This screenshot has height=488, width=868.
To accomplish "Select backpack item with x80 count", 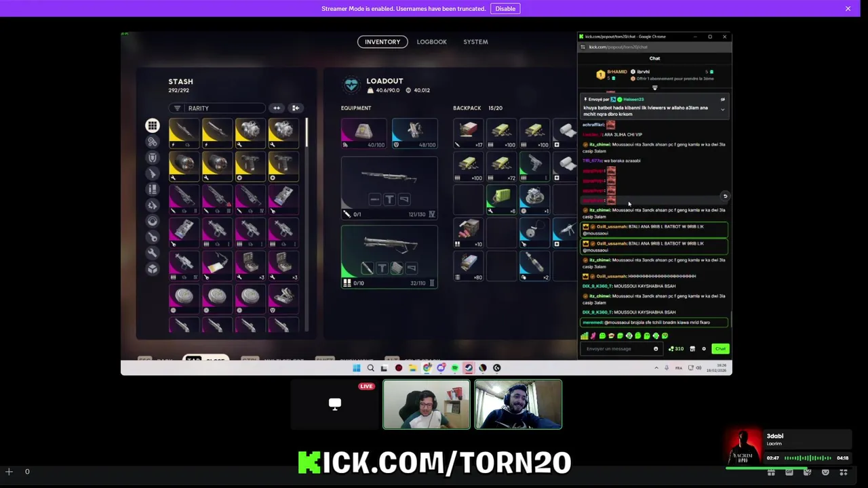I will (469, 266).
